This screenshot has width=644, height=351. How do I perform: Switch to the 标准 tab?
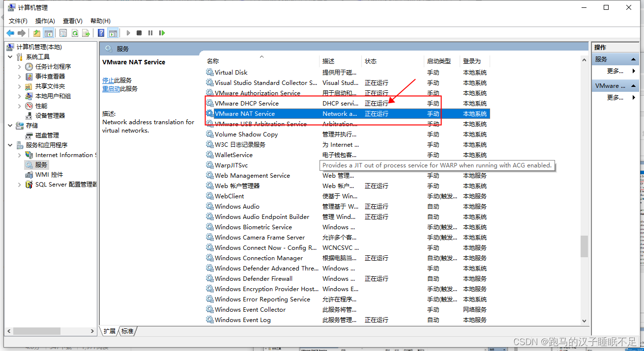coord(127,331)
